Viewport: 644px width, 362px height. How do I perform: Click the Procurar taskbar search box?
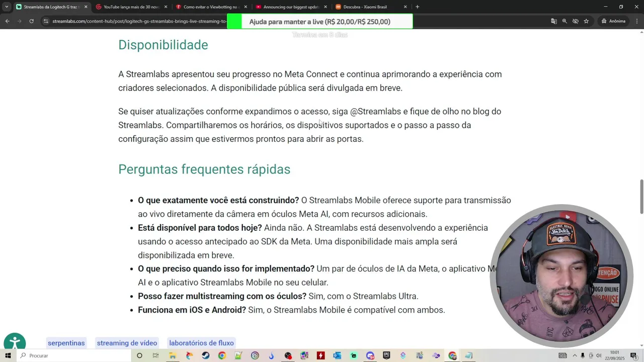tap(73, 355)
